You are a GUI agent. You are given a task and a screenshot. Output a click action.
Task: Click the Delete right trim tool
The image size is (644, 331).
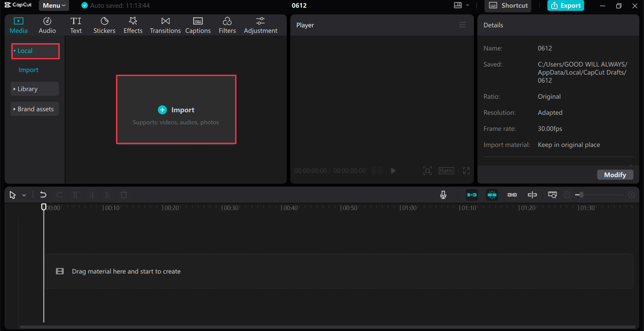108,195
